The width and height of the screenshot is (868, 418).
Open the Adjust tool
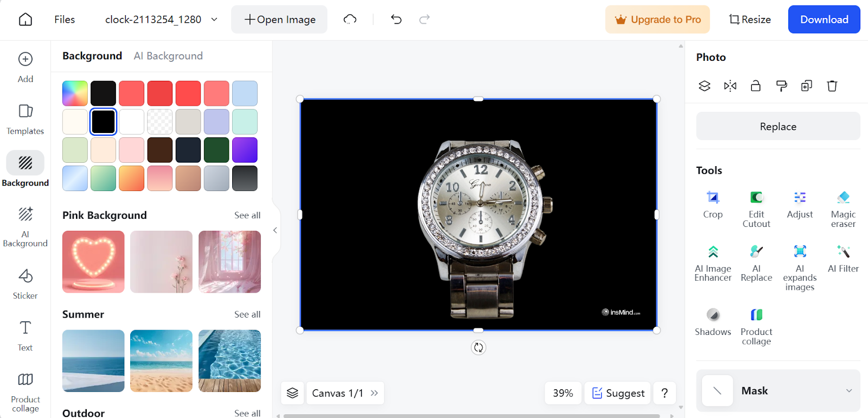pos(800,205)
